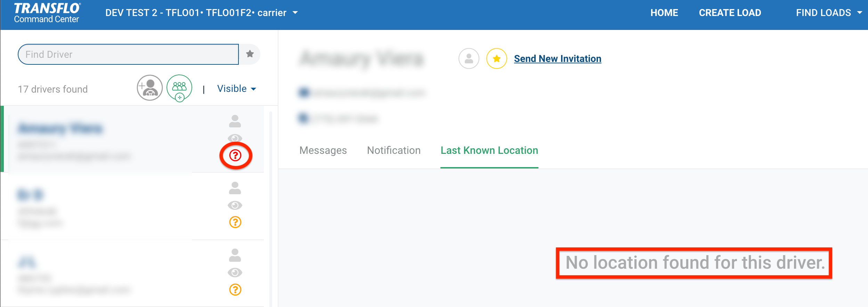The height and width of the screenshot is (307, 868).
Task: Toggle visibility eye for the first driver
Action: [x=235, y=138]
